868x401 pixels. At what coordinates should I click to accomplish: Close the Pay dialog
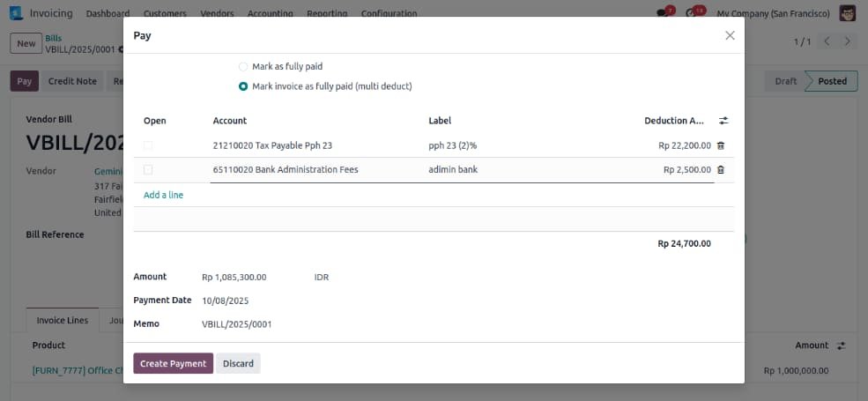(730, 35)
